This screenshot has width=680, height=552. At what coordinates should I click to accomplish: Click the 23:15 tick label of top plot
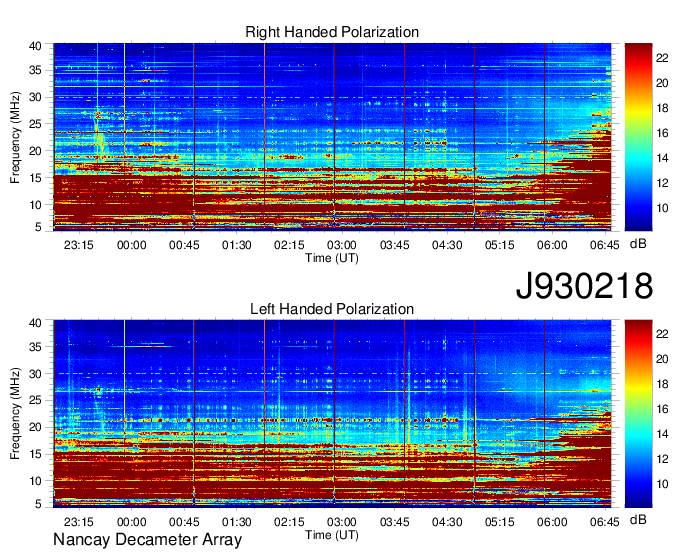point(79,245)
